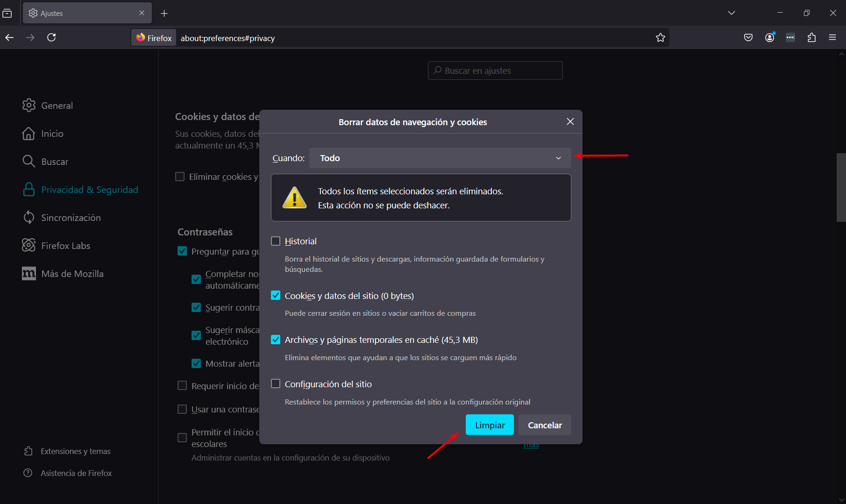Click the Sincronización sync arrows icon
The image size is (846, 504).
point(29,217)
